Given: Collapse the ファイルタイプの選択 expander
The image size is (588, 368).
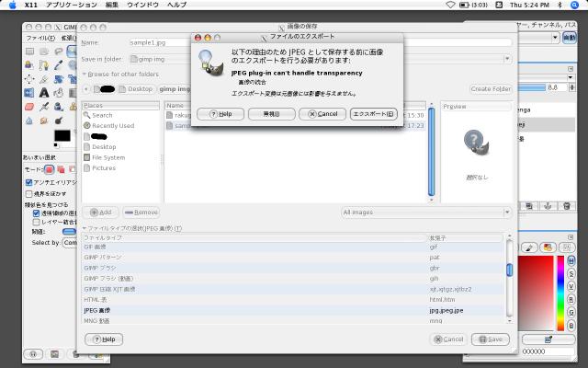Looking at the screenshot, I should click(85, 228).
